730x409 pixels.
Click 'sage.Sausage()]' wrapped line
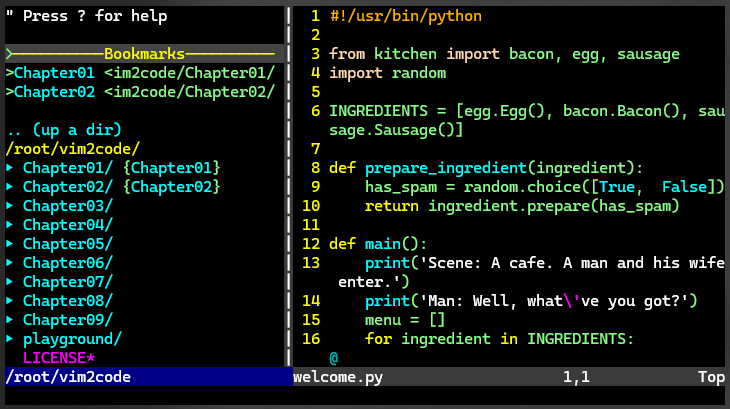click(x=396, y=130)
